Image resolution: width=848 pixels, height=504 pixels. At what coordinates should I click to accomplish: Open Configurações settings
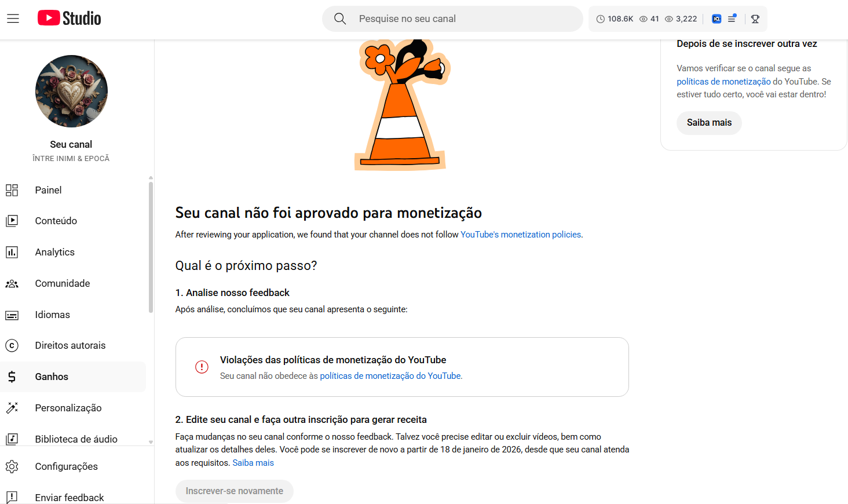click(66, 466)
